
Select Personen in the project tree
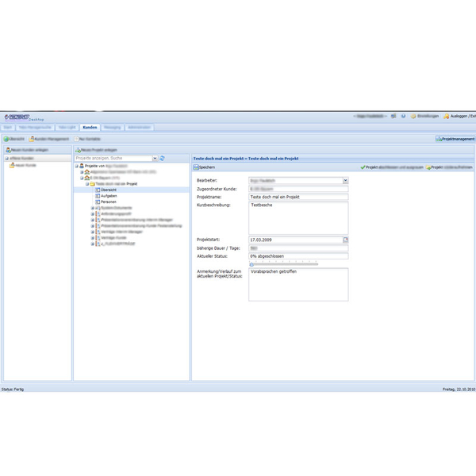[x=109, y=202]
